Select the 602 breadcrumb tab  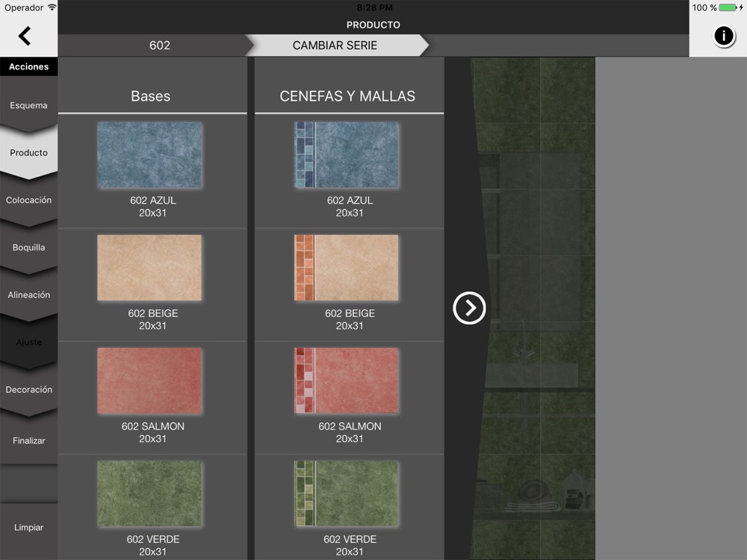click(160, 46)
